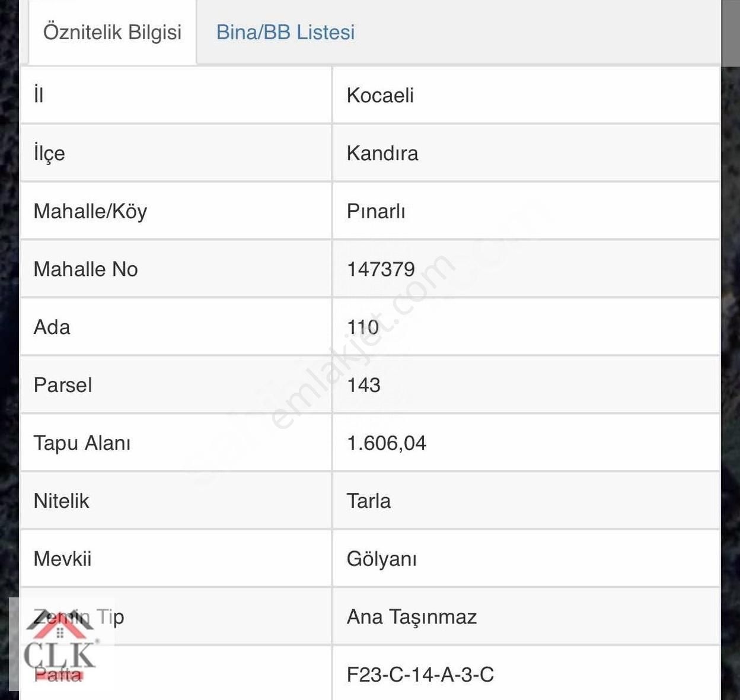Click the Kandıra district value
This screenshot has width=740, height=700.
click(382, 153)
